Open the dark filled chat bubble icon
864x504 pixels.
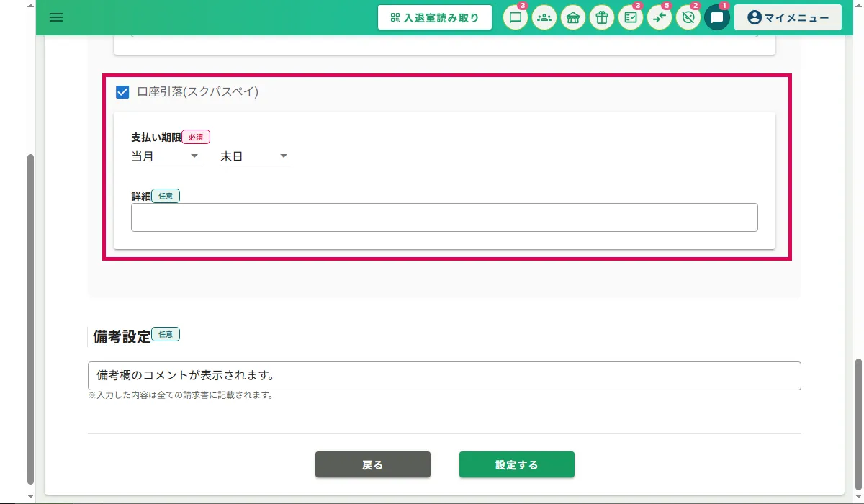[717, 18]
